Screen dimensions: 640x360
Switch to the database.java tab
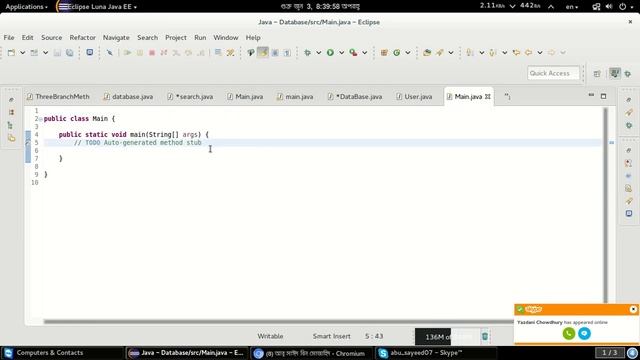[x=128, y=97]
